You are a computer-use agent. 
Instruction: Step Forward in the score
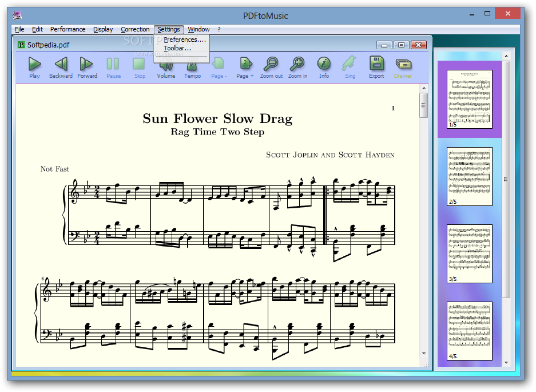pyautogui.click(x=87, y=68)
